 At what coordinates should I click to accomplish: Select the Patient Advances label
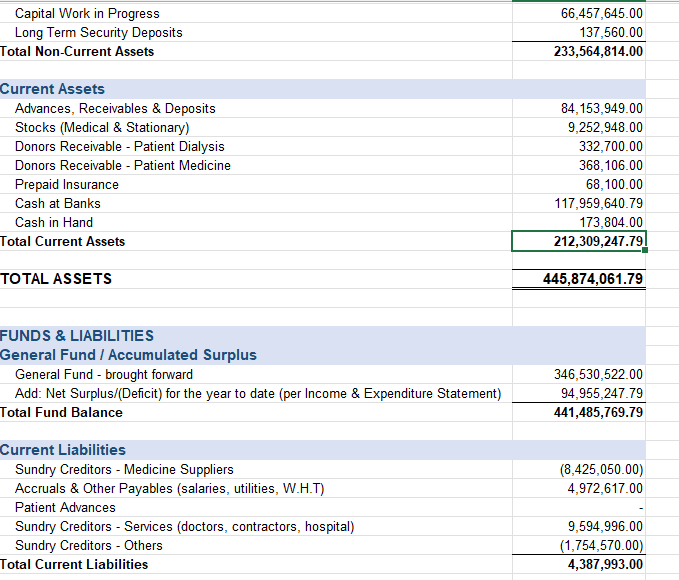tap(65, 507)
